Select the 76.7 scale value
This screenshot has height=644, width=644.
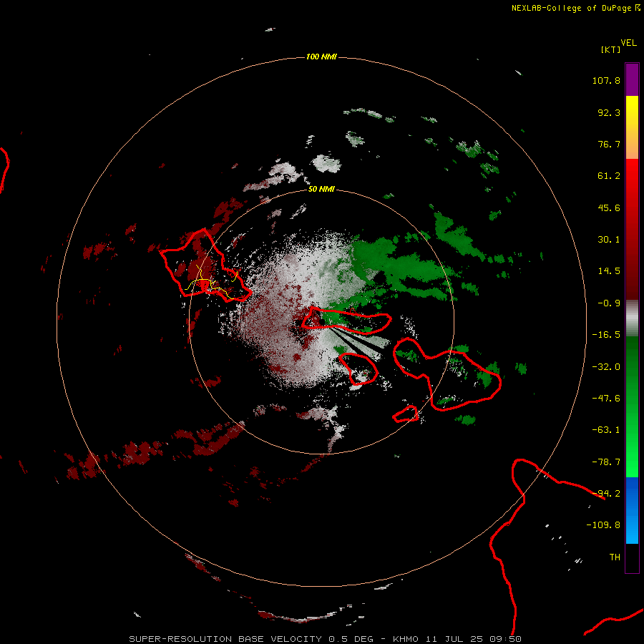tap(609, 144)
